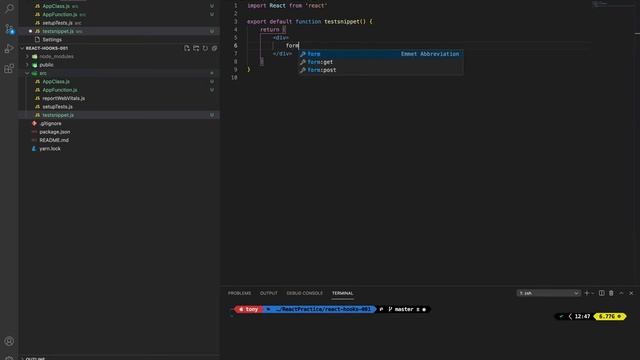Click the 12:47 time in terminal prompt
This screenshot has width=640, height=360.
click(x=582, y=316)
